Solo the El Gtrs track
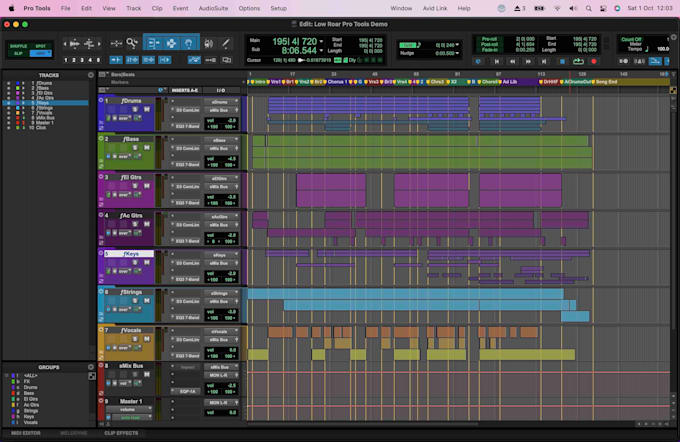680x442 pixels. pyautogui.click(x=135, y=186)
